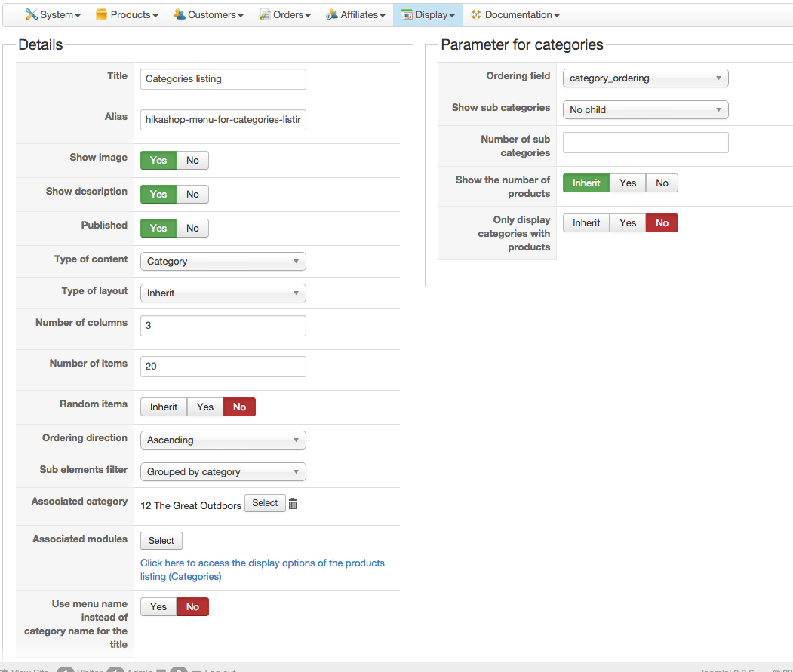Set Random items to Inherit
Screen dimensions: 793x672
pos(164,407)
